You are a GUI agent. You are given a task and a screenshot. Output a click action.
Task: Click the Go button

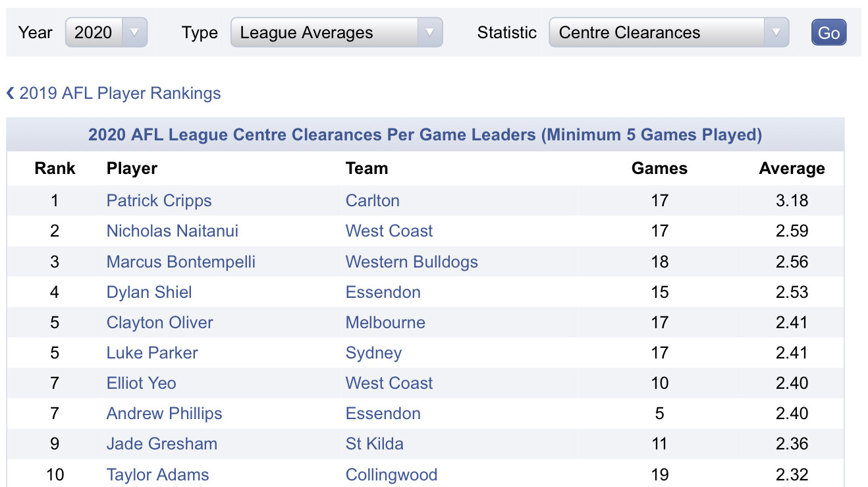[x=828, y=32]
